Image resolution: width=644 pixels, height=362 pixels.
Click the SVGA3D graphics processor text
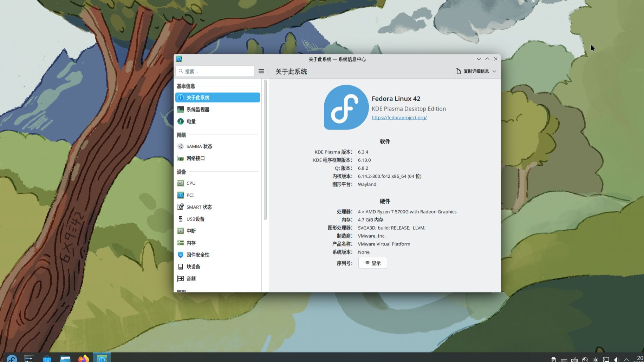[392, 228]
